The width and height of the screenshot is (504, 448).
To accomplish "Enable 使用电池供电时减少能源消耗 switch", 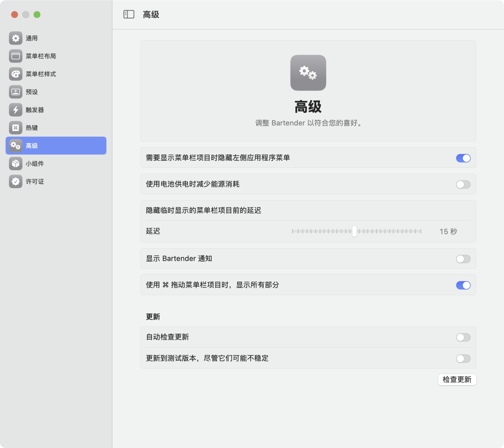I will [x=463, y=184].
